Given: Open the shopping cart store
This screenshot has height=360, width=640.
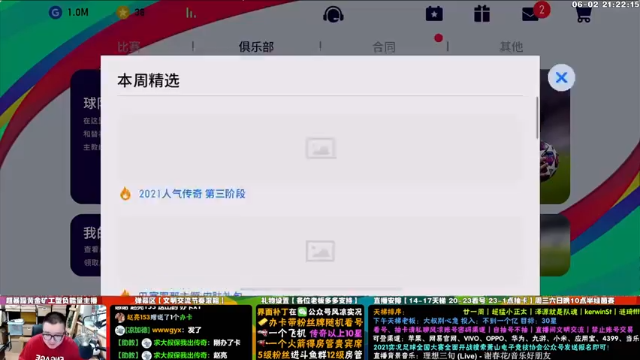Looking at the screenshot, I should (x=583, y=15).
